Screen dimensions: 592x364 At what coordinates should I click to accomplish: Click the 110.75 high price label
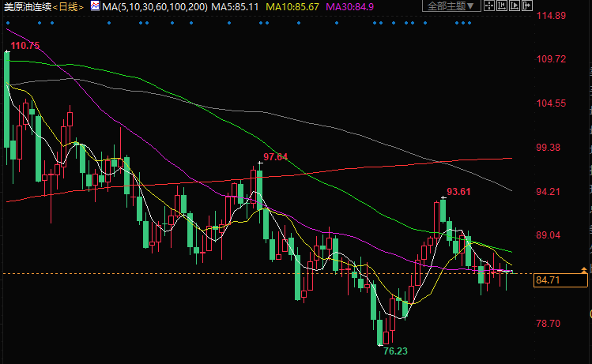pyautogui.click(x=25, y=46)
